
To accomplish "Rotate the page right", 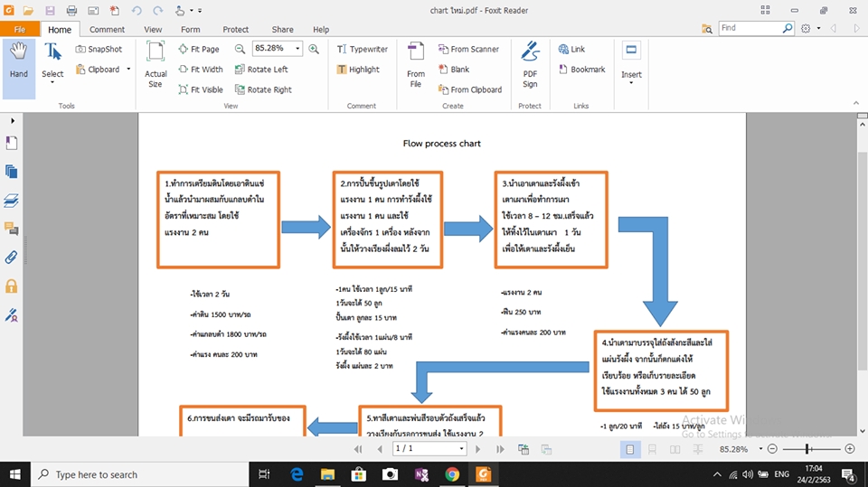I will [x=263, y=89].
